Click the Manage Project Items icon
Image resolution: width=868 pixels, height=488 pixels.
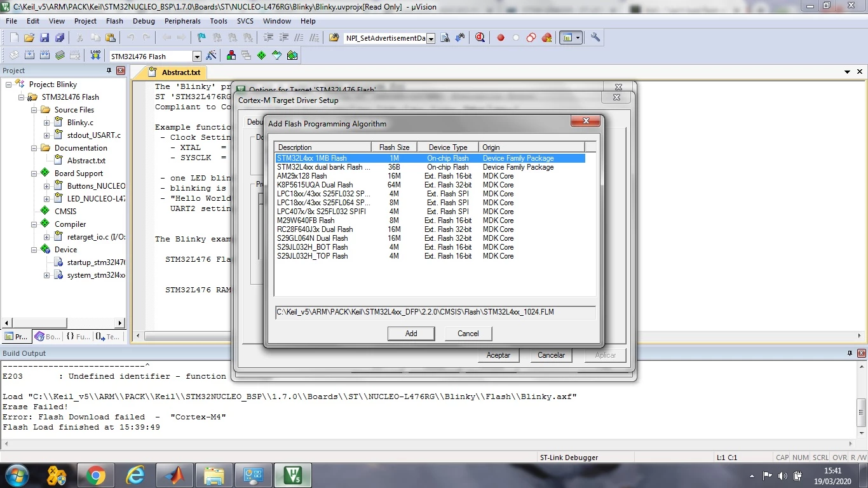(231, 56)
